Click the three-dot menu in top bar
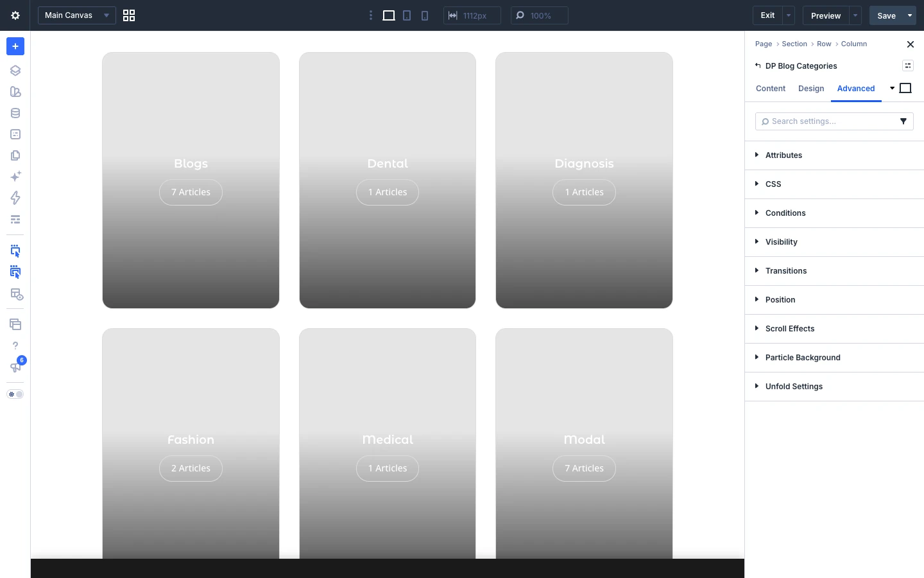The image size is (924, 578). 371,15
